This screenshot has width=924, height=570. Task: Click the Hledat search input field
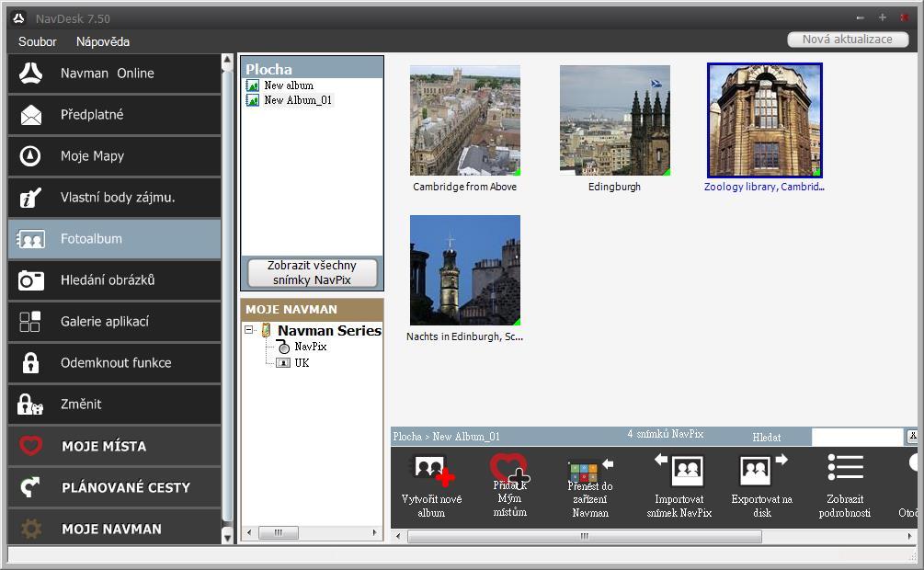tap(858, 437)
